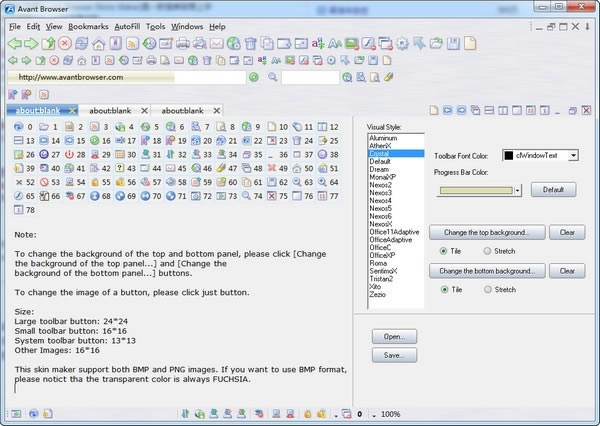Open the View menu

click(54, 27)
